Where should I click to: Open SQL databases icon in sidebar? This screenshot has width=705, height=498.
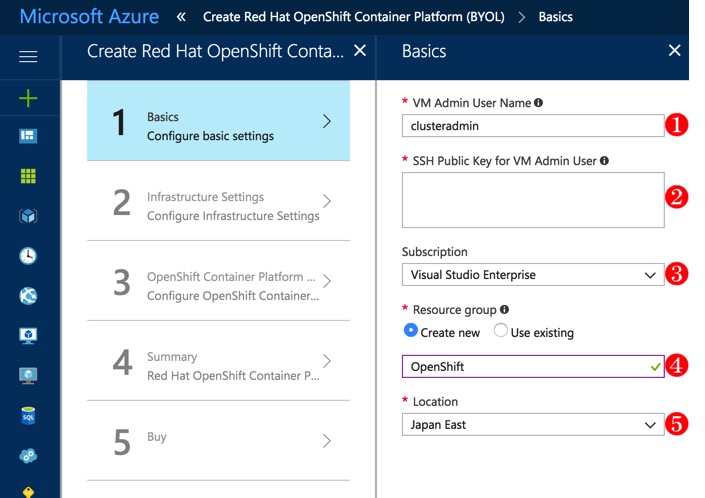(28, 416)
